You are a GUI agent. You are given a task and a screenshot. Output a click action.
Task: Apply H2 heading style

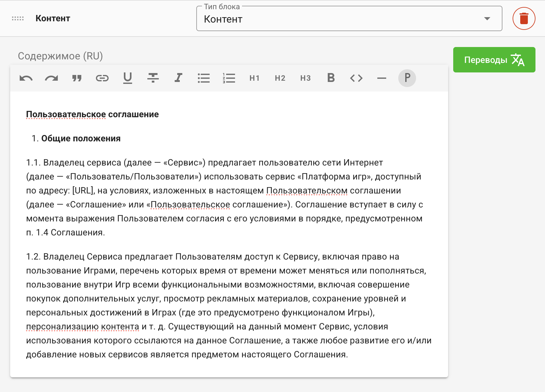280,78
